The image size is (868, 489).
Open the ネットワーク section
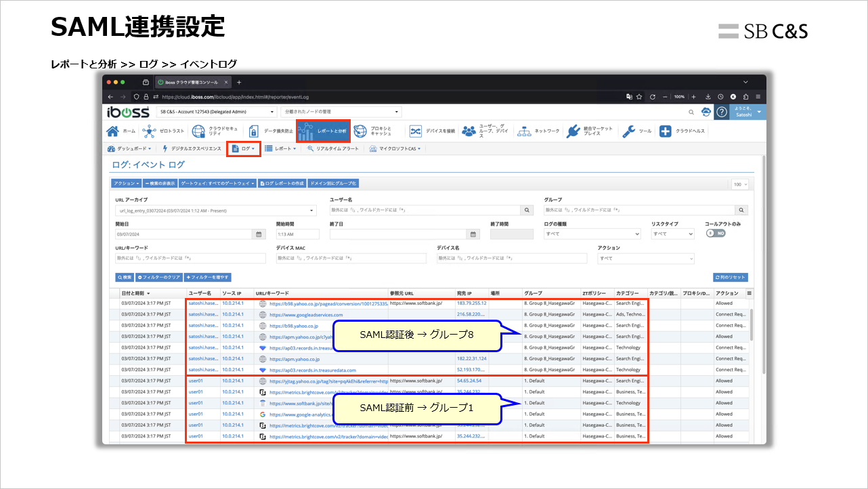pyautogui.click(x=538, y=131)
